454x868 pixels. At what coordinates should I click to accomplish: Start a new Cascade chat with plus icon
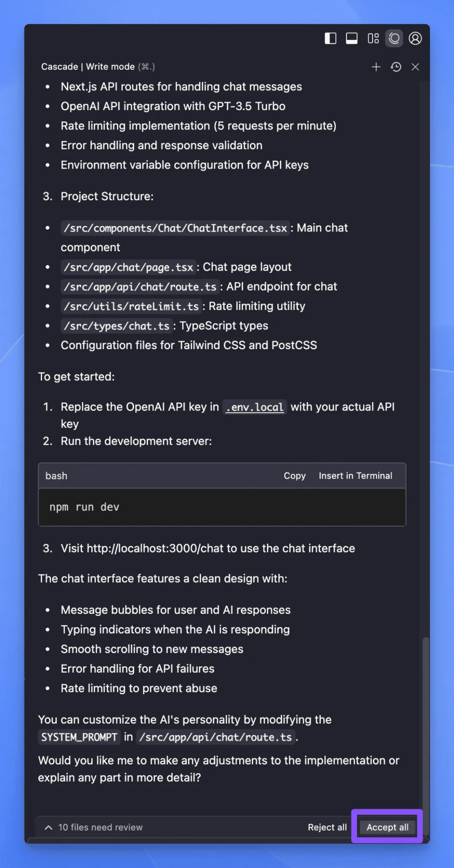pos(376,67)
